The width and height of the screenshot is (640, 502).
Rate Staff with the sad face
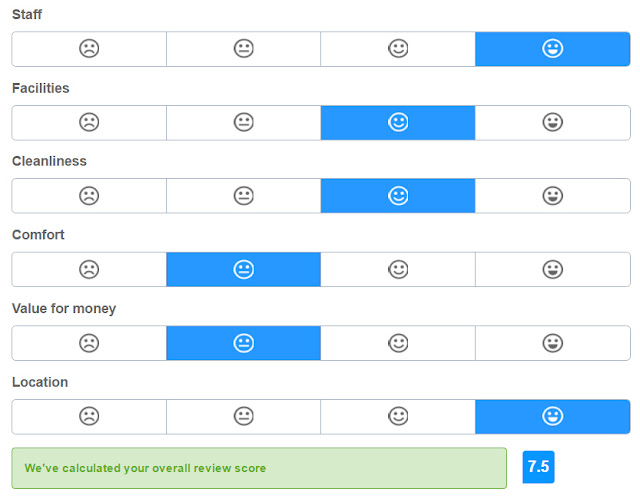coord(89,49)
